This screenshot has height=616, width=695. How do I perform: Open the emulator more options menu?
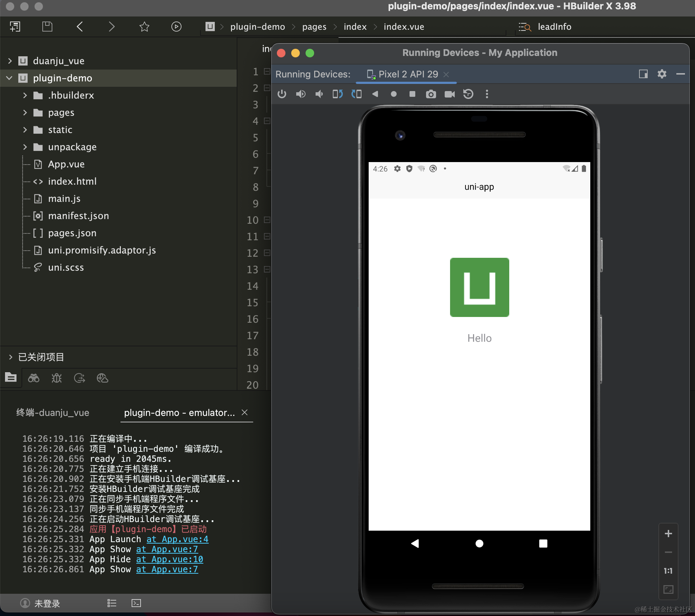tap(487, 94)
